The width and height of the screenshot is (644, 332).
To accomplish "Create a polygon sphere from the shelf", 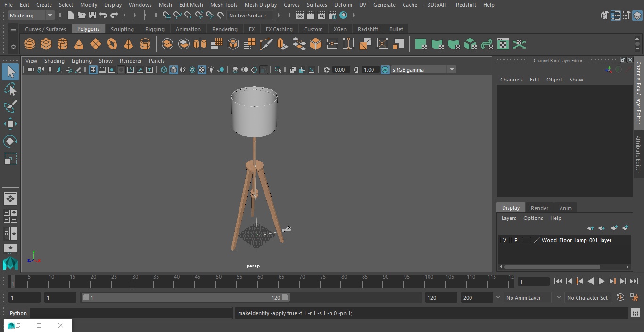I will [x=30, y=44].
